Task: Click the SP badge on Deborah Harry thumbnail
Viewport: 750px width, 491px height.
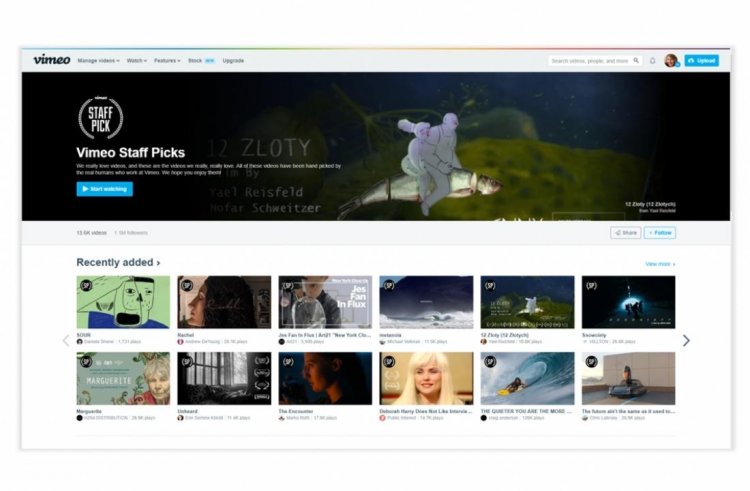Action: point(389,362)
